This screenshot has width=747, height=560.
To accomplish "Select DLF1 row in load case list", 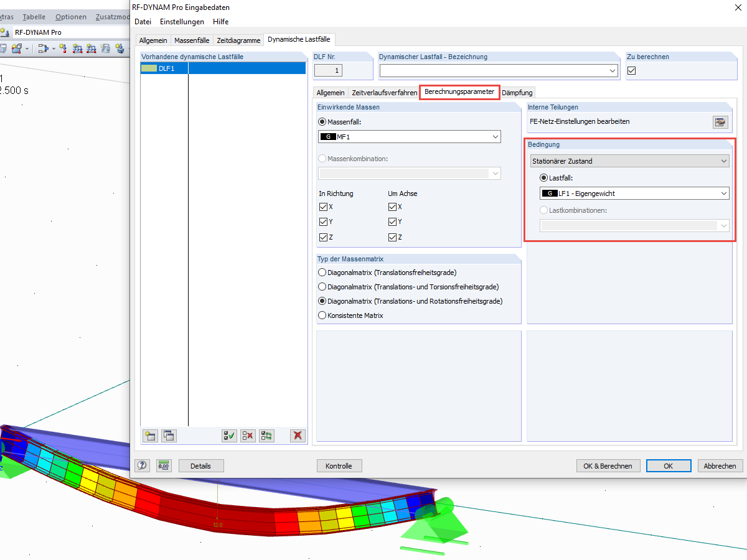I will click(223, 68).
